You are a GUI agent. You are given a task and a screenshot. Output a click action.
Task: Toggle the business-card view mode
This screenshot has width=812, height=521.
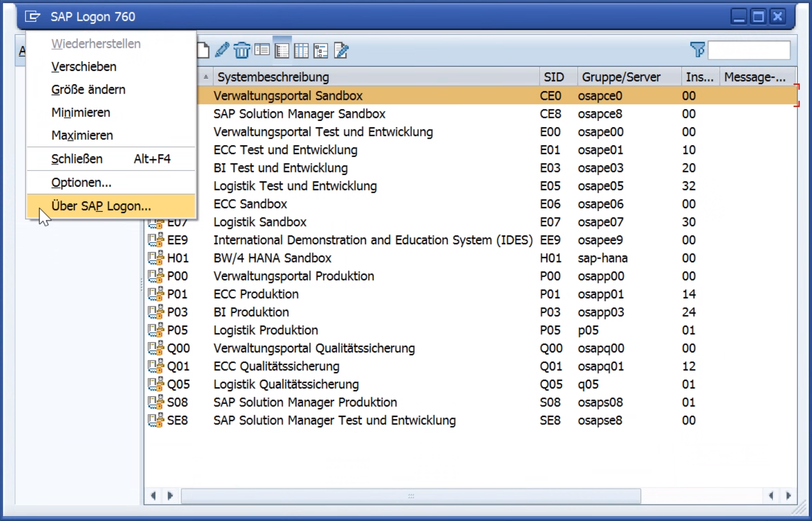[261, 50]
